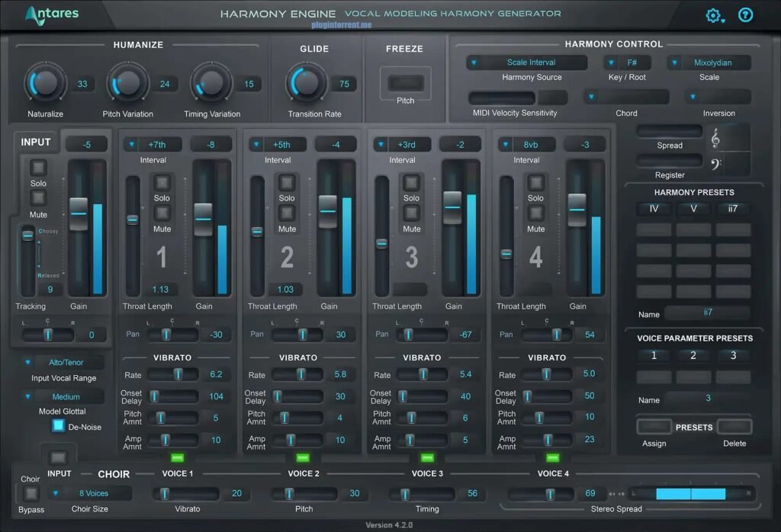
Task: Solo harmony voice 1
Action: (162, 183)
